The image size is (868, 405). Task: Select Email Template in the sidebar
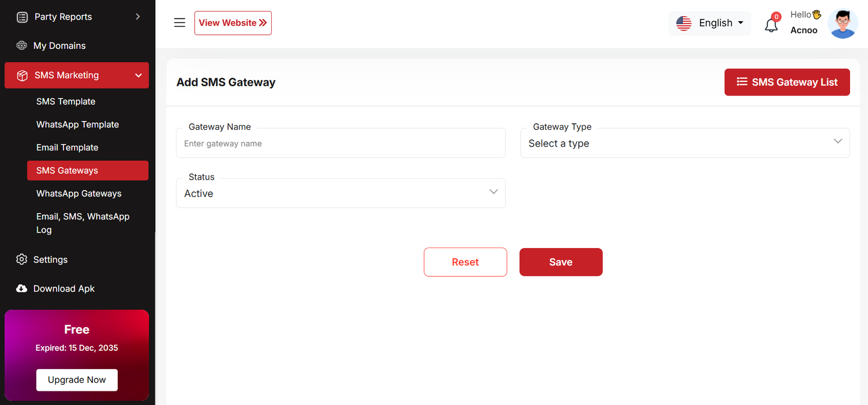pos(67,148)
